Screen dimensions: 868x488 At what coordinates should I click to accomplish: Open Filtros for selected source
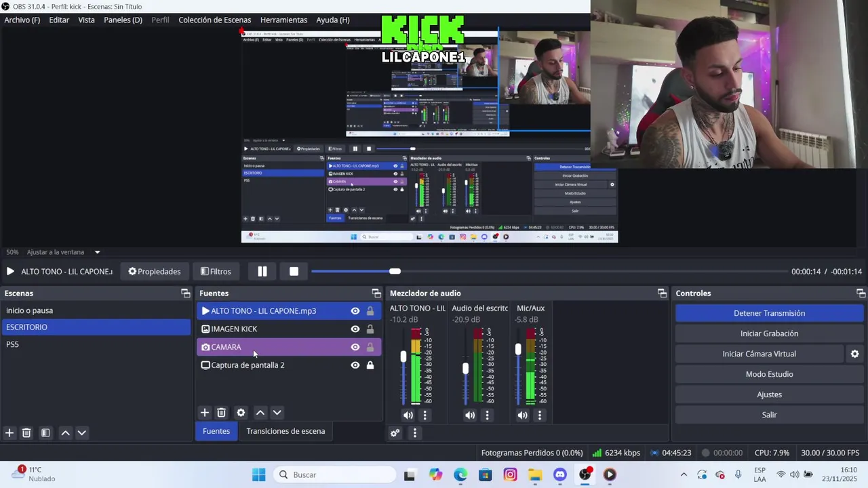pyautogui.click(x=216, y=271)
